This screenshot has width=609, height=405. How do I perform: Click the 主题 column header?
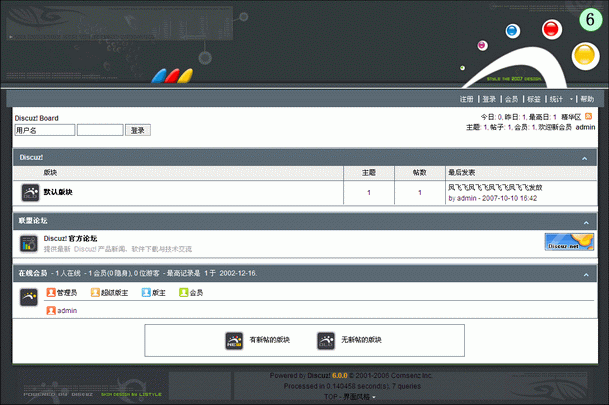[x=369, y=173]
